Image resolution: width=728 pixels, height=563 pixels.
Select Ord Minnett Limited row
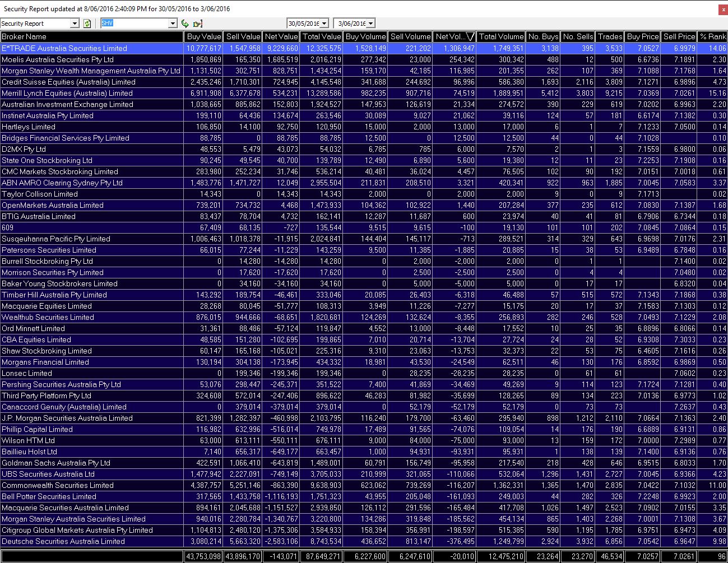coord(364,328)
